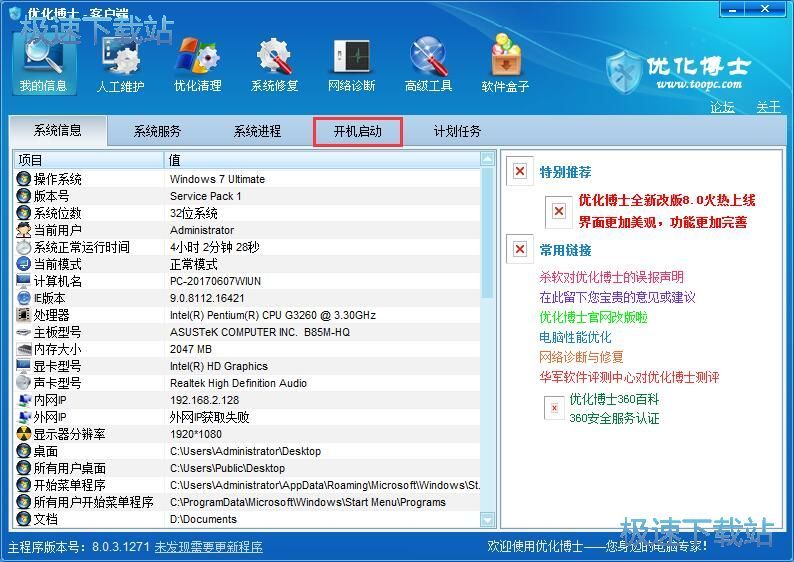Screen dimensions: 794x562
Task: Click the info list vertical scrollbar thumb
Action: (x=487, y=233)
